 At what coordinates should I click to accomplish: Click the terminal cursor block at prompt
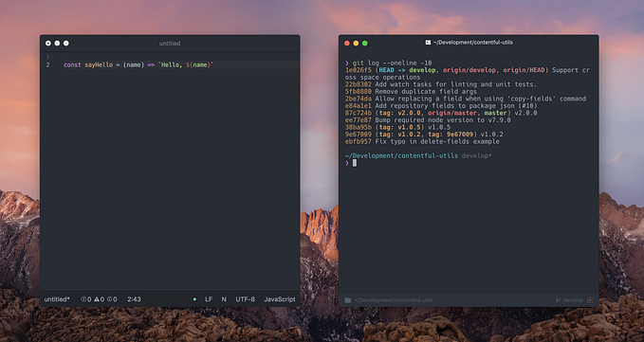355,163
